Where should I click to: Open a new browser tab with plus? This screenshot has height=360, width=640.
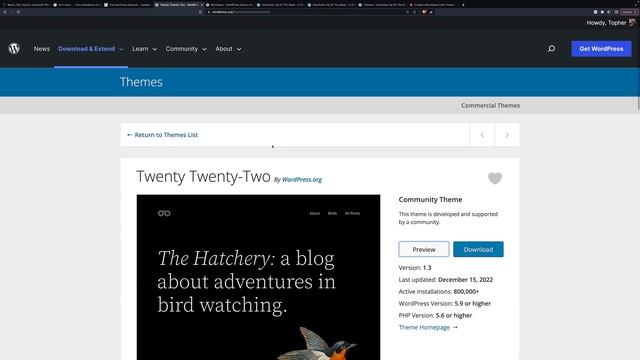tap(463, 5)
